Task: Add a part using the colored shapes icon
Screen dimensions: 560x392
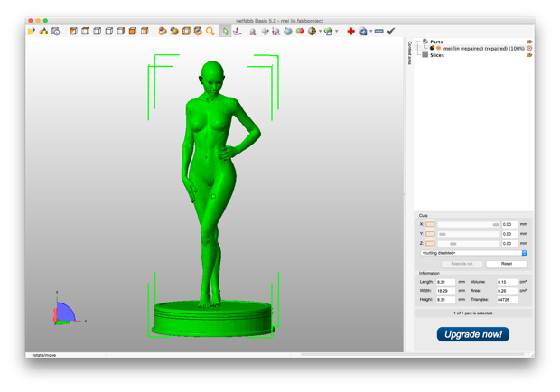Action: click(x=43, y=32)
